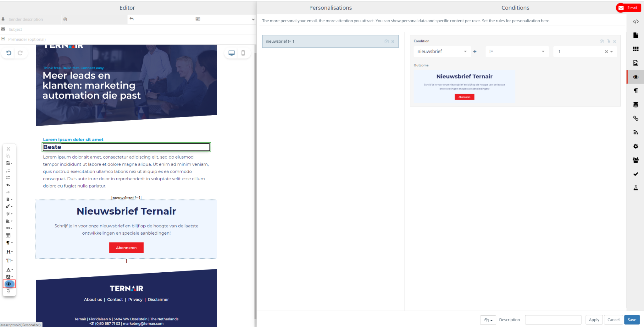Switch to desktop preview mode
644x327 pixels.
[x=231, y=53]
